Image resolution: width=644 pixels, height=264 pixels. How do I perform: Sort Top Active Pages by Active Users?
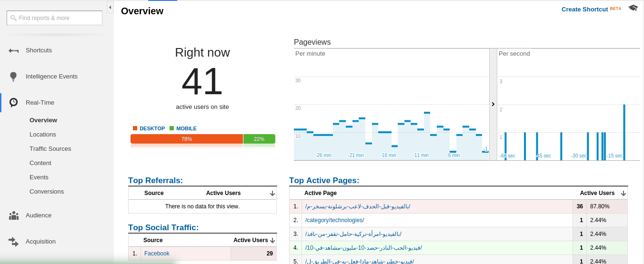coord(623,193)
